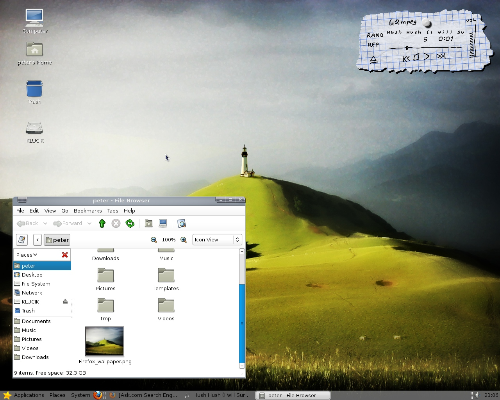Open the Icon View dropdown
Screen dimensions: 500x400
coord(217,240)
